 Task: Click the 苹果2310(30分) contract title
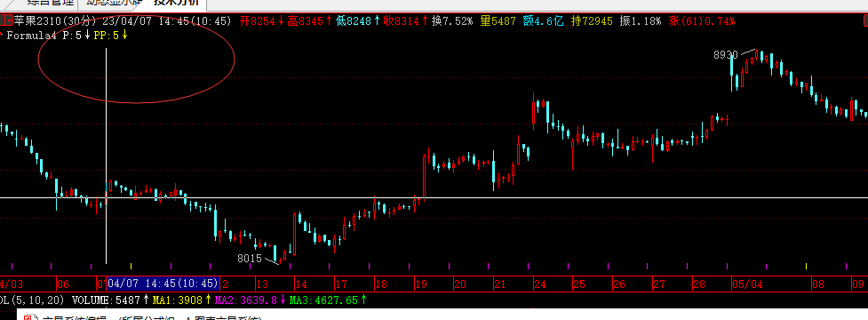point(56,21)
